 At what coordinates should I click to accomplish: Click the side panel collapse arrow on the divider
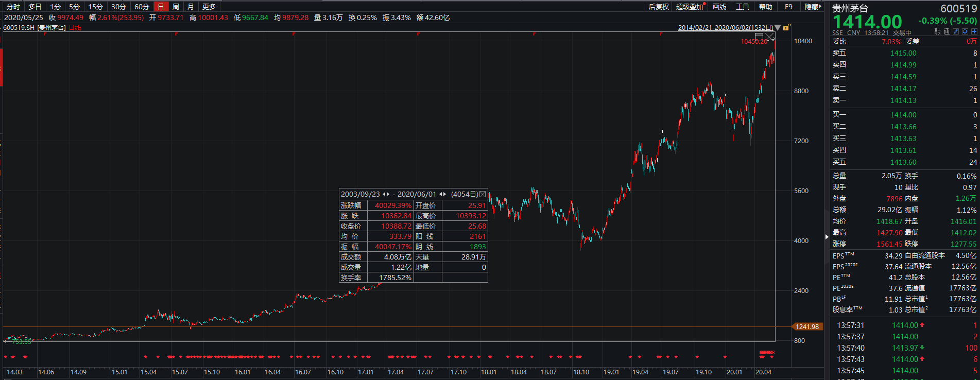click(827, 237)
